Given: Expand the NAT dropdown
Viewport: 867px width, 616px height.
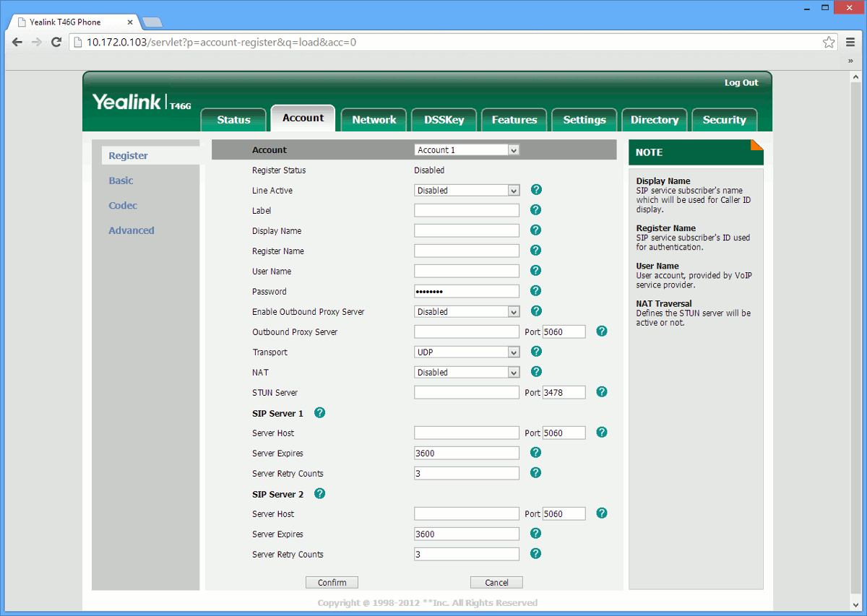Looking at the screenshot, I should tap(467, 373).
